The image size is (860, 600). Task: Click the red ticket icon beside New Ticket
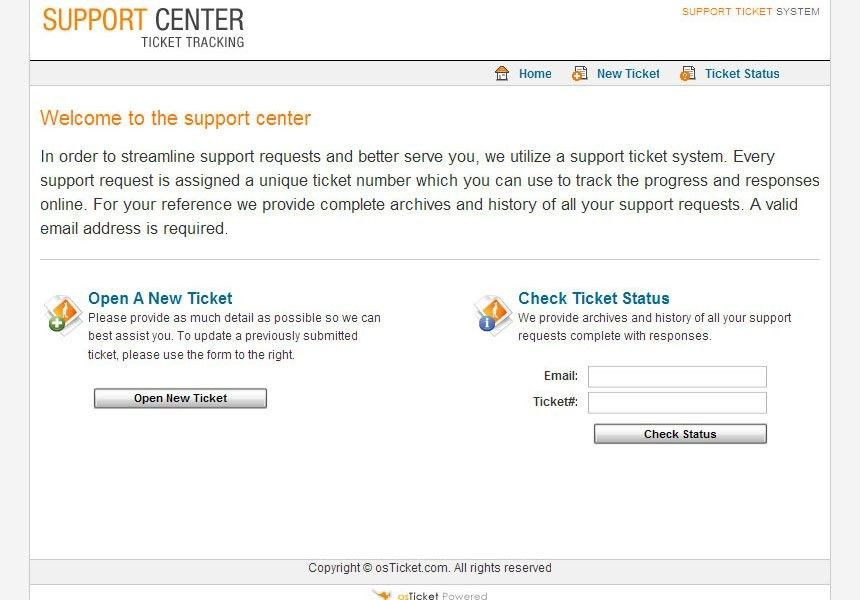coord(580,73)
